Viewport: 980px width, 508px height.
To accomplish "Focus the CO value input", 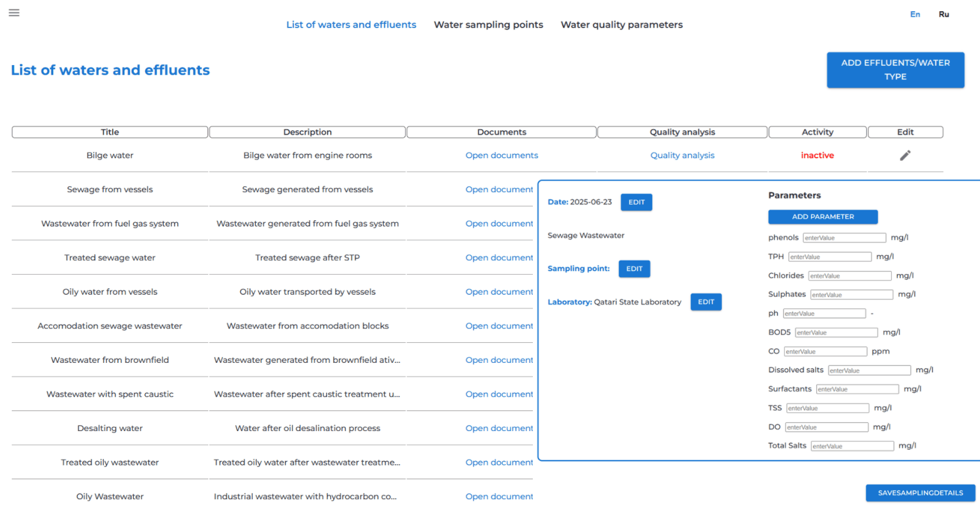I will (826, 352).
